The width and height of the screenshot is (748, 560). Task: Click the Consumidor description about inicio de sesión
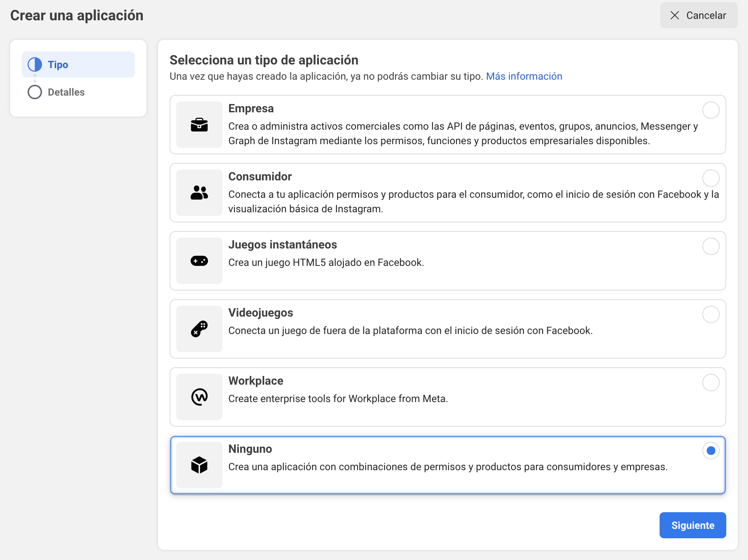[474, 201]
